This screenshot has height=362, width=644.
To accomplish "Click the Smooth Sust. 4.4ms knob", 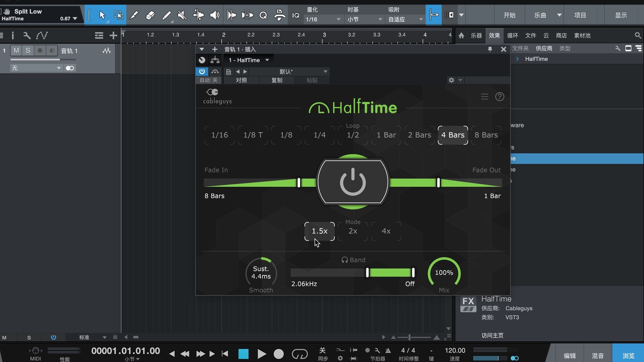I will pyautogui.click(x=261, y=273).
